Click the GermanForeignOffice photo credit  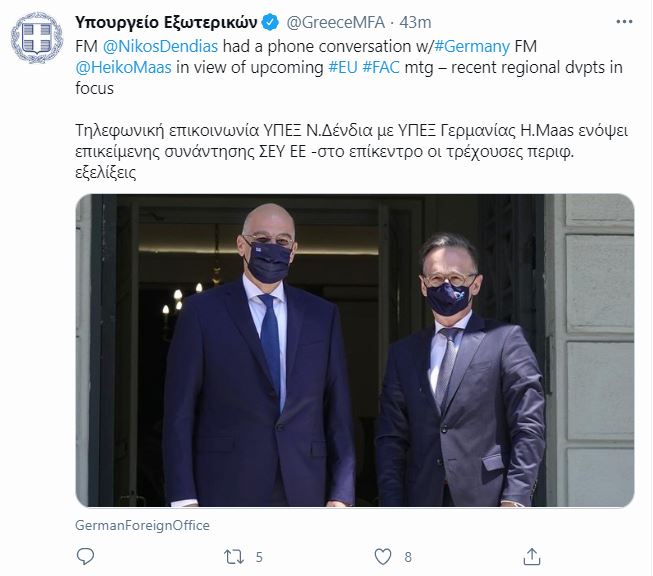(142, 525)
